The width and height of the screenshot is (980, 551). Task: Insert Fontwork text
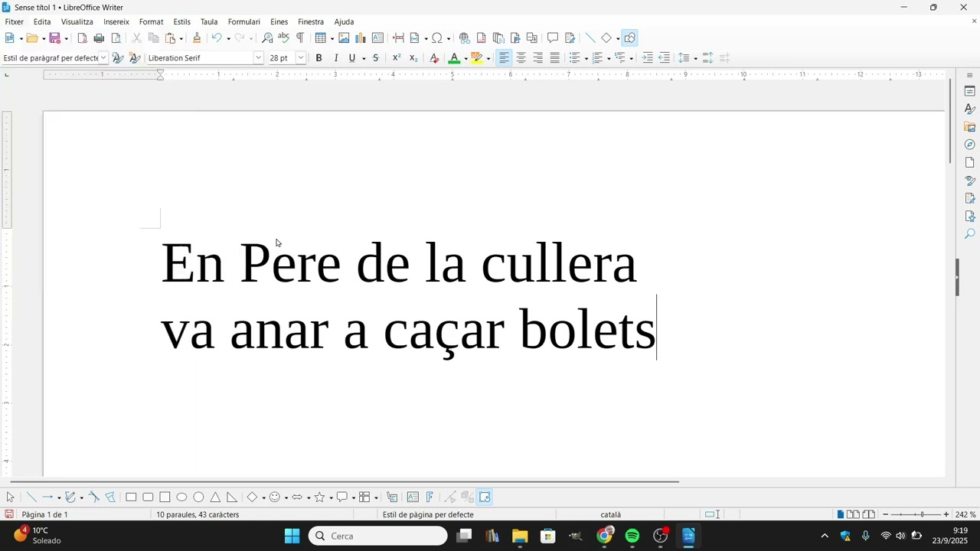430,497
